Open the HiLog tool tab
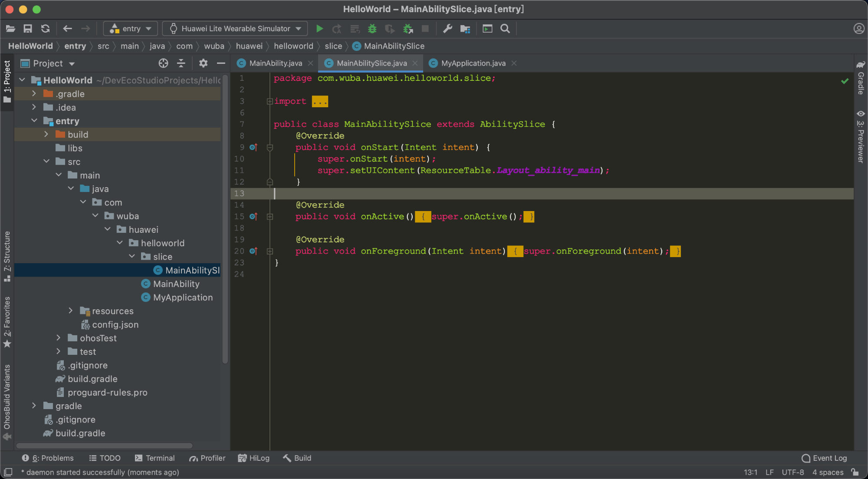Screen dimensions: 868x479 (254, 458)
